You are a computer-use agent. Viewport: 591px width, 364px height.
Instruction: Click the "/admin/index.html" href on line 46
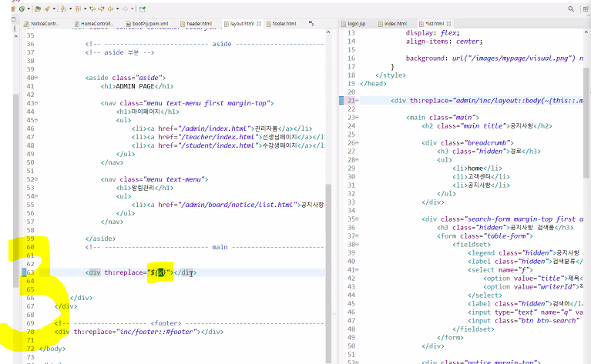coord(215,129)
